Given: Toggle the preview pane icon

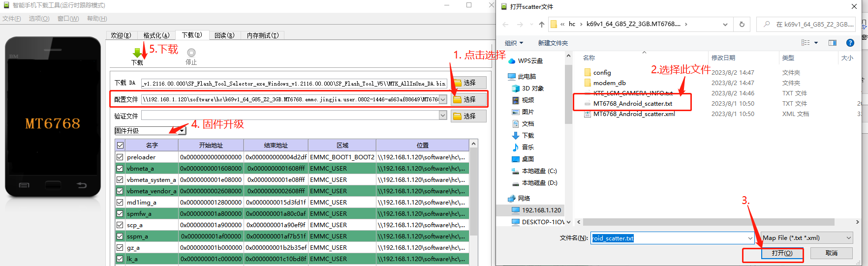Looking at the screenshot, I should (833, 43).
